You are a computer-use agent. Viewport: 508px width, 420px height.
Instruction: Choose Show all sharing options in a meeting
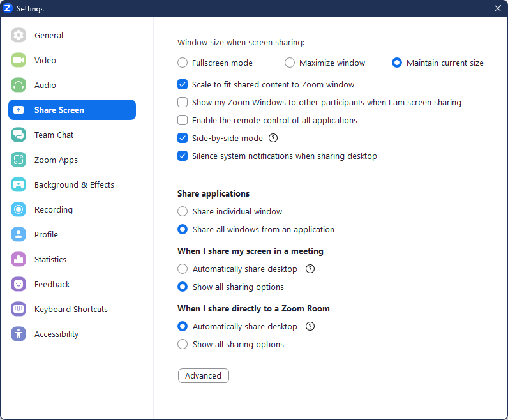(x=183, y=287)
